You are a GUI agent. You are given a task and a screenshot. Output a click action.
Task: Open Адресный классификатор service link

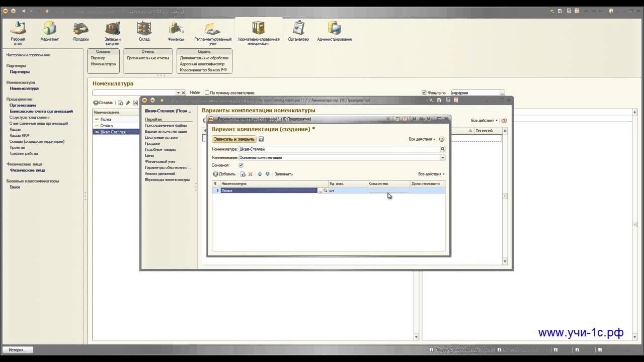(x=202, y=64)
